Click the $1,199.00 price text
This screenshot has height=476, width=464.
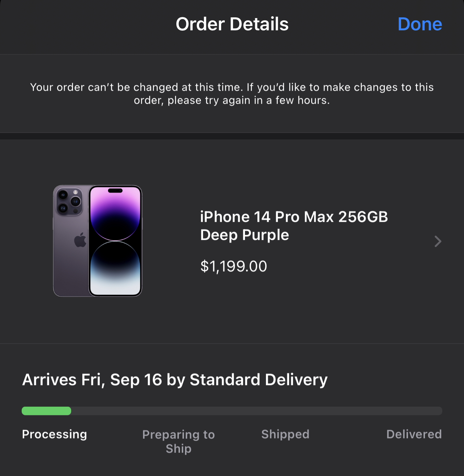point(233,267)
